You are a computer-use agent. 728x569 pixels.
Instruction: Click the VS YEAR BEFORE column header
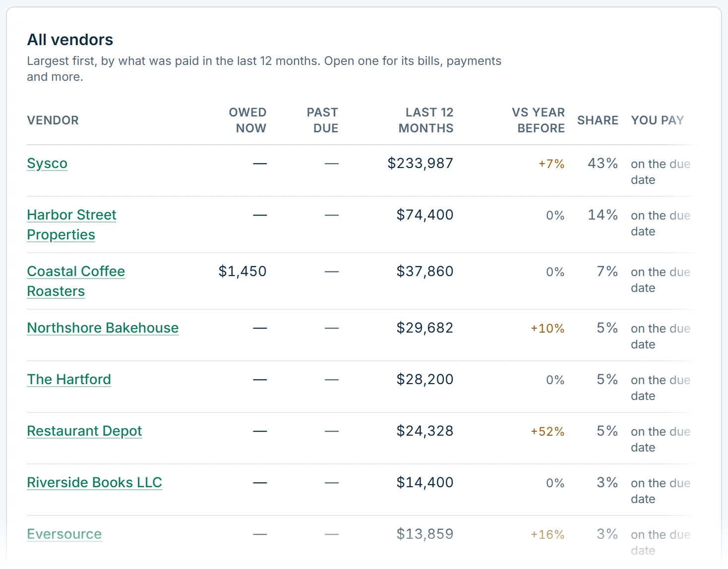[x=539, y=120]
